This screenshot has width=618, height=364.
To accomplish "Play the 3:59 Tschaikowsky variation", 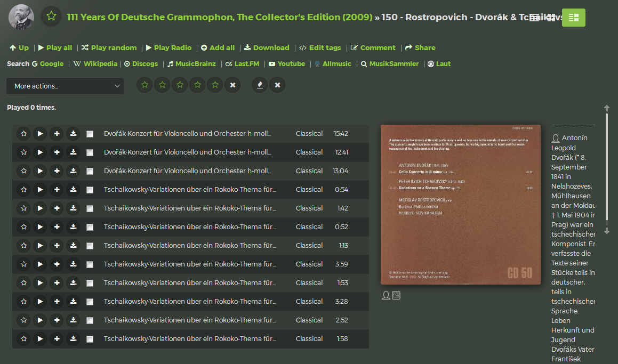I will [x=40, y=264].
